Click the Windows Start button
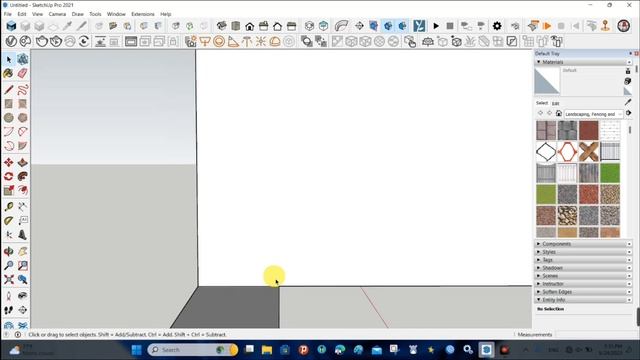This screenshot has width=640, height=360. coord(136,350)
